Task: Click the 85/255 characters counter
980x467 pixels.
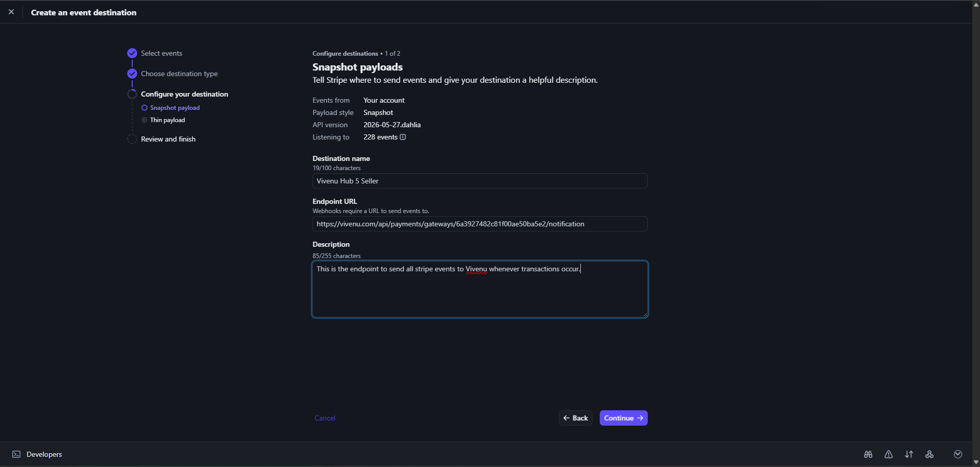Action: coord(336,256)
